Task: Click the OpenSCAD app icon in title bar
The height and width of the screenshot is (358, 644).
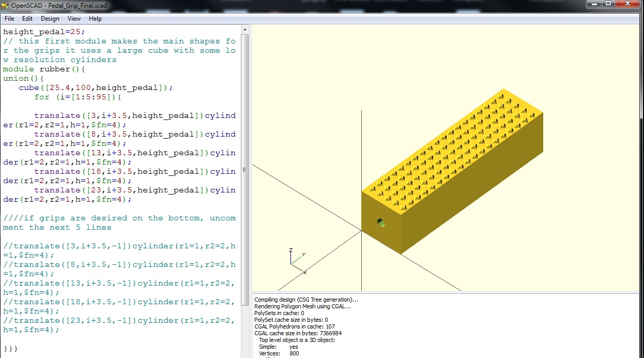Action: [x=6, y=5]
